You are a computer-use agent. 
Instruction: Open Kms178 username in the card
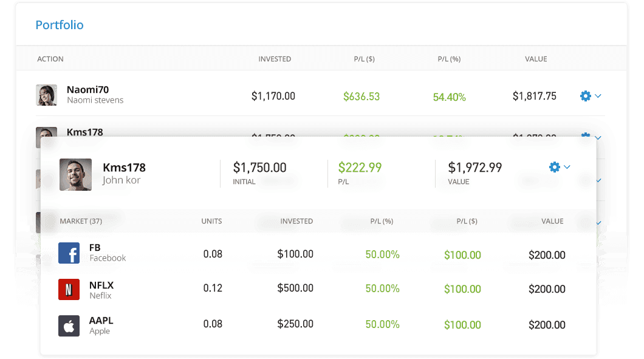pos(124,168)
